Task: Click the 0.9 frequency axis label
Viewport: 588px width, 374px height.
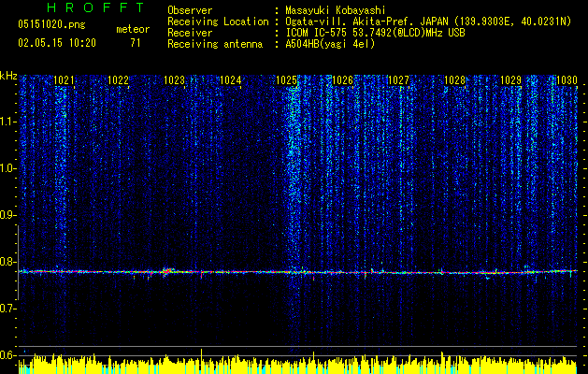Action: tap(7, 215)
